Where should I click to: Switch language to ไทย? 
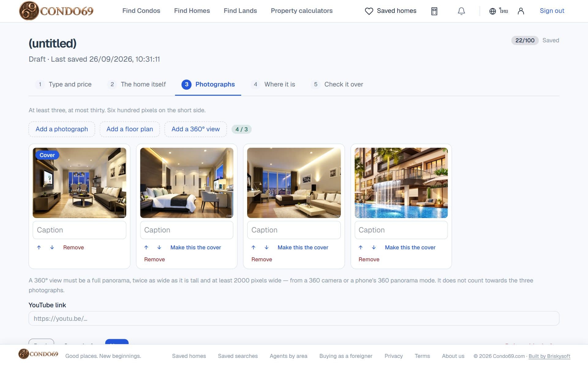tap(499, 11)
